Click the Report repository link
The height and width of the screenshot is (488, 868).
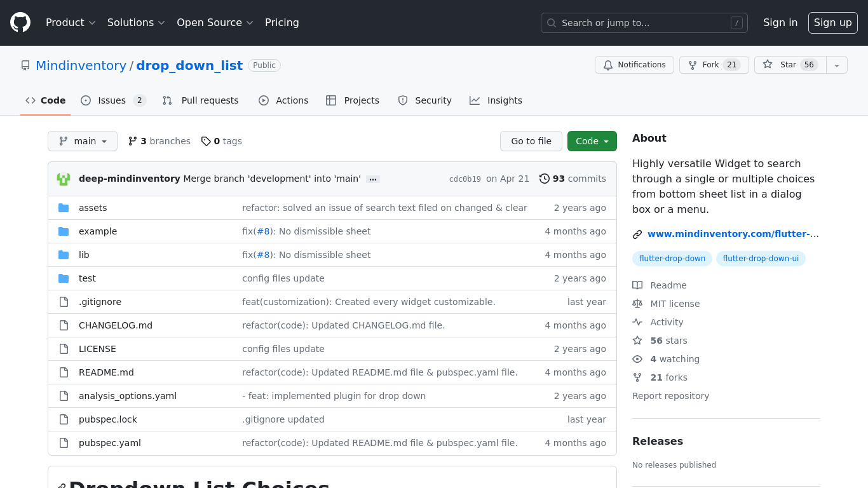(670, 396)
